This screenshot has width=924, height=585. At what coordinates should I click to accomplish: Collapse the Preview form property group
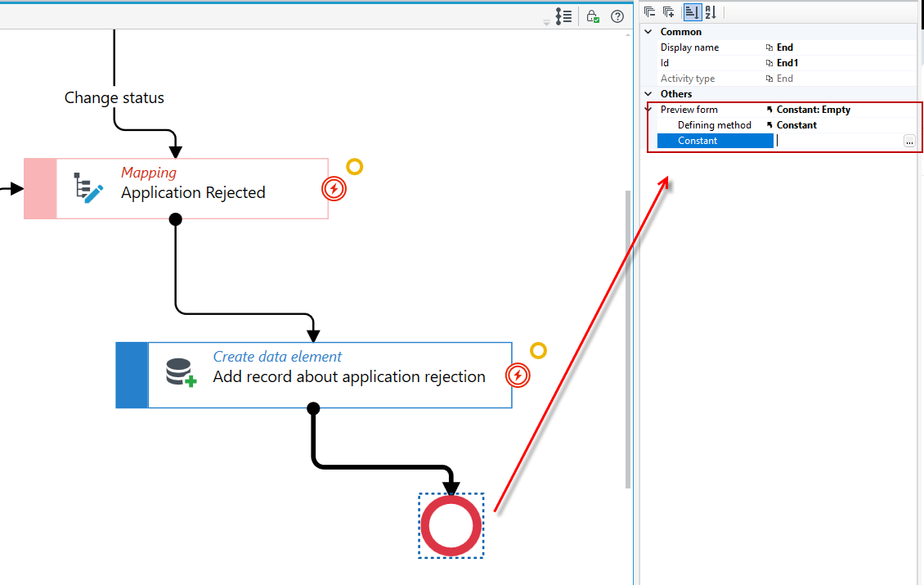pyautogui.click(x=648, y=109)
